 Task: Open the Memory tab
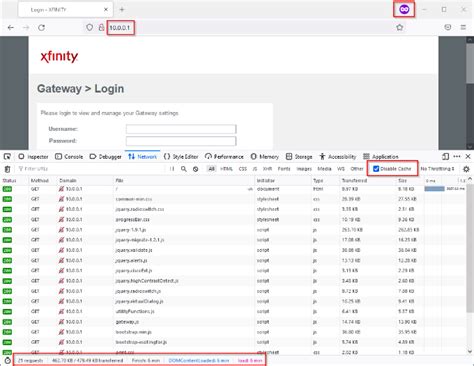265,156
